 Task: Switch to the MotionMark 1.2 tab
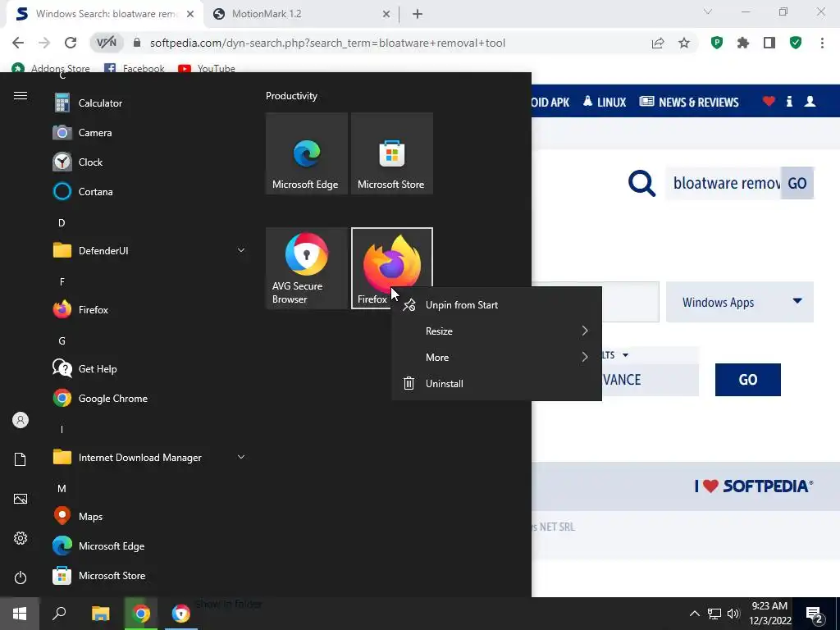tap(302, 14)
